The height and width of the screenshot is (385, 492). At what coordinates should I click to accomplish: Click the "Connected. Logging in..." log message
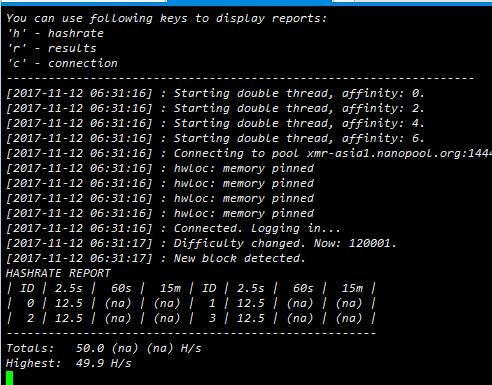257,228
